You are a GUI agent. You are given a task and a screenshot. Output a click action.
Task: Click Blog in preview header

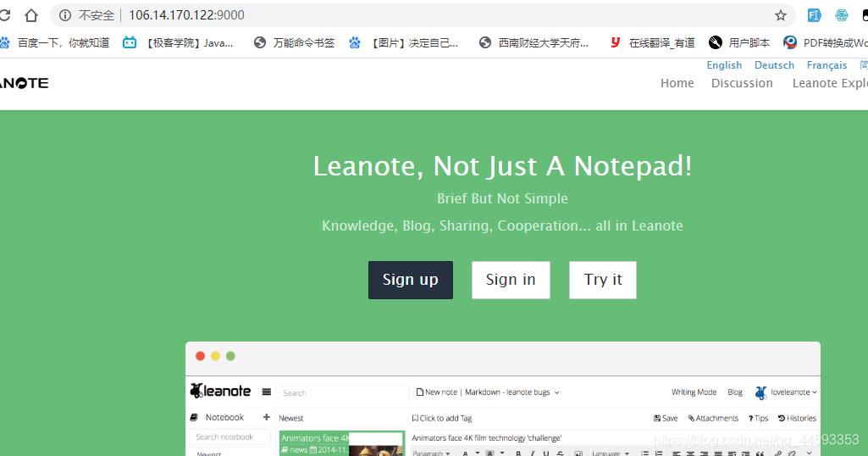tap(735, 392)
